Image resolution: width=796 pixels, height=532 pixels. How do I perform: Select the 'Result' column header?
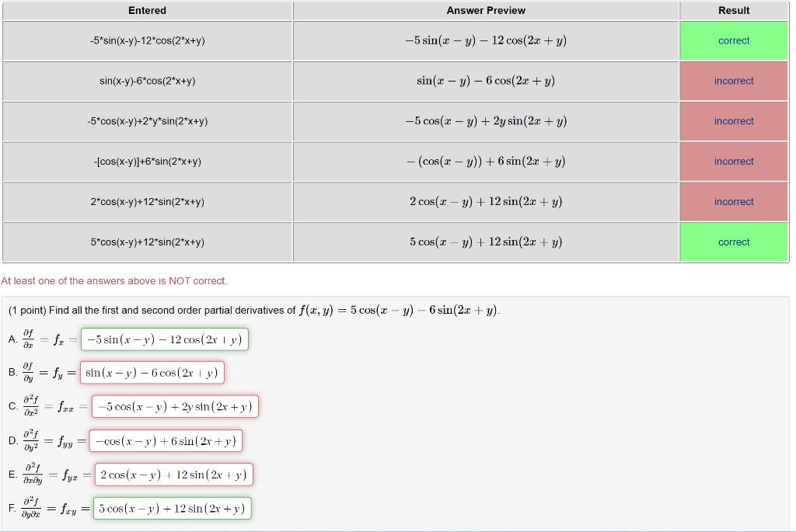pyautogui.click(x=734, y=11)
